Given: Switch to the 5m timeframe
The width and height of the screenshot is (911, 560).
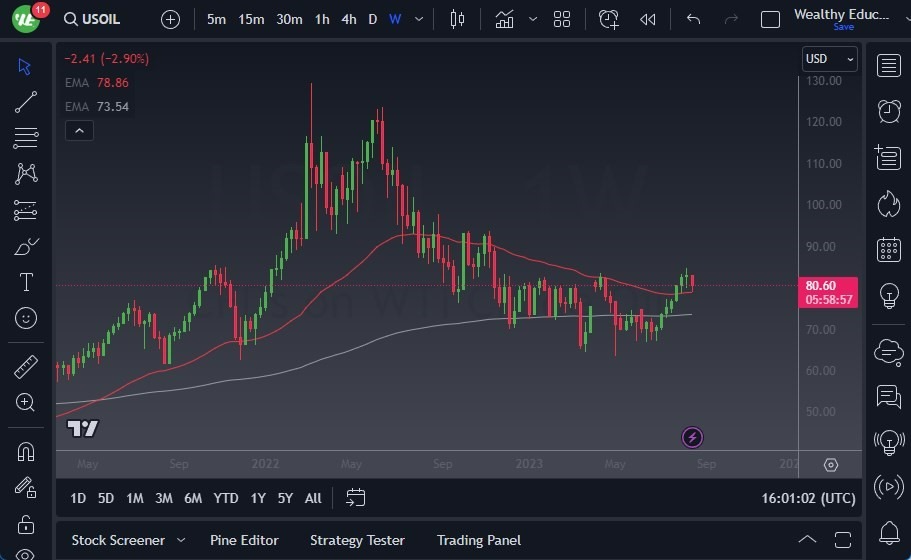Looking at the screenshot, I should point(216,19).
